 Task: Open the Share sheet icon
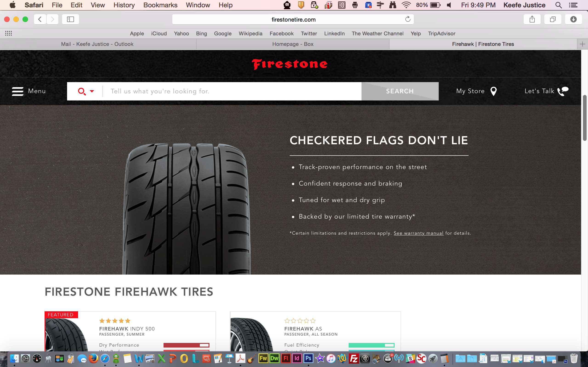pos(532,19)
